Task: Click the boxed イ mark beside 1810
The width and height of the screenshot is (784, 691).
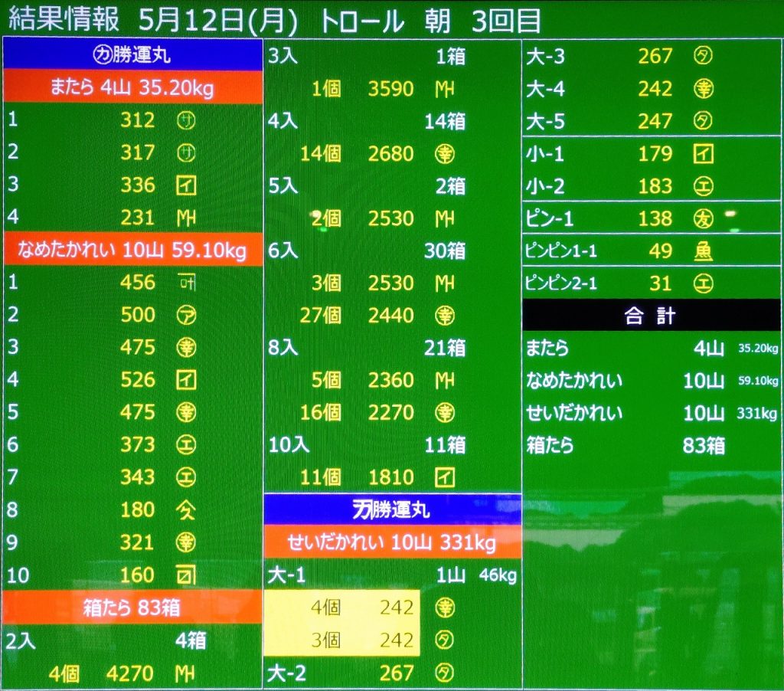Action: pos(445,477)
